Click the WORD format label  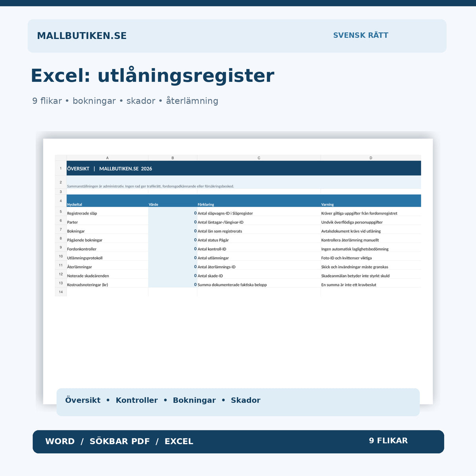tap(60, 441)
